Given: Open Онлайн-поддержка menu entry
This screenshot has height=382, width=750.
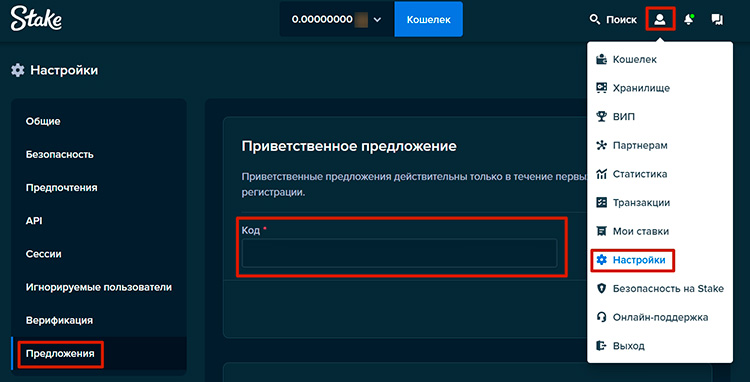Looking at the screenshot, I should pyautogui.click(x=660, y=317).
